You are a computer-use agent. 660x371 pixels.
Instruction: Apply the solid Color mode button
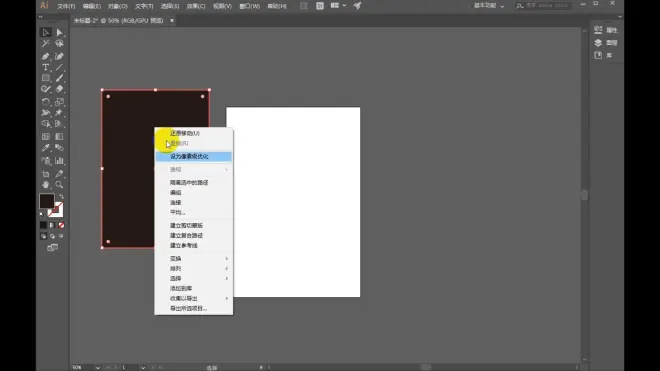click(x=43, y=225)
